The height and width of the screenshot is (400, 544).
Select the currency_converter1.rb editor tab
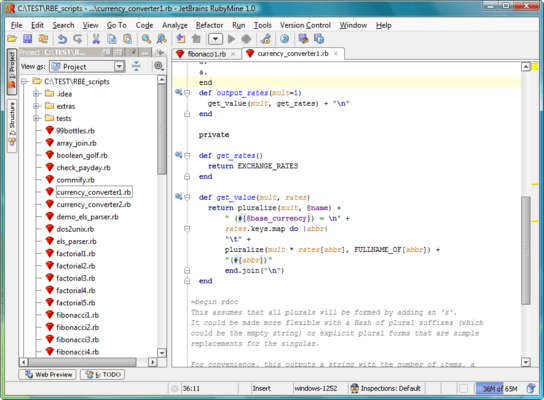[x=292, y=53]
